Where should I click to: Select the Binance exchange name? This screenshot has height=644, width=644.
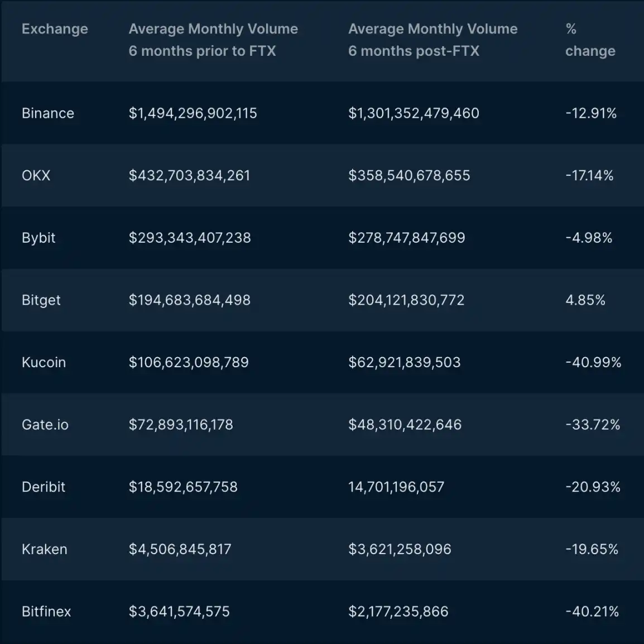pos(48,113)
